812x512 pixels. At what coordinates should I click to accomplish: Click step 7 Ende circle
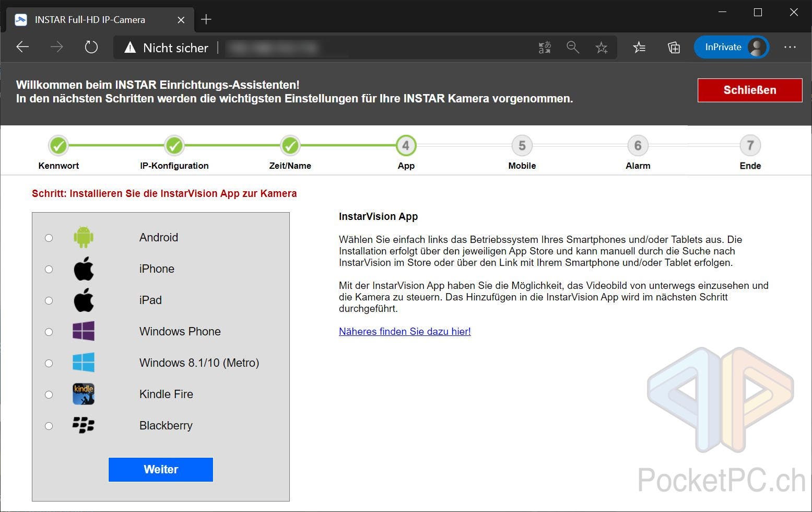750,146
